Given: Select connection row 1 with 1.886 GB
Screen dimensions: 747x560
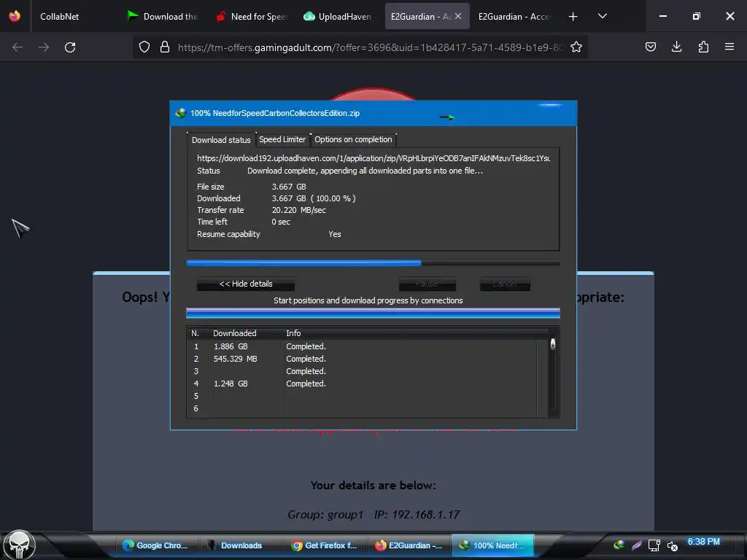Looking at the screenshot, I should [x=367, y=346].
